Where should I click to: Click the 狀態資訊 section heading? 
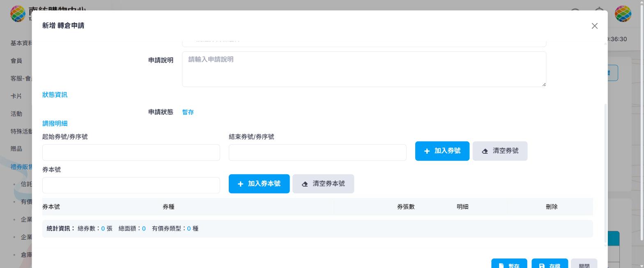(55, 95)
